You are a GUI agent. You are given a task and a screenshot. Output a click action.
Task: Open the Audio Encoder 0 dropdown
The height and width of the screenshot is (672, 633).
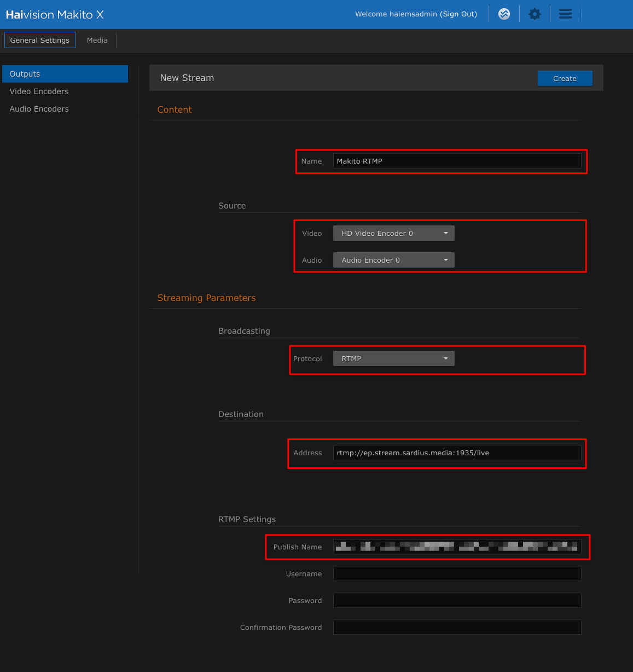click(x=393, y=260)
